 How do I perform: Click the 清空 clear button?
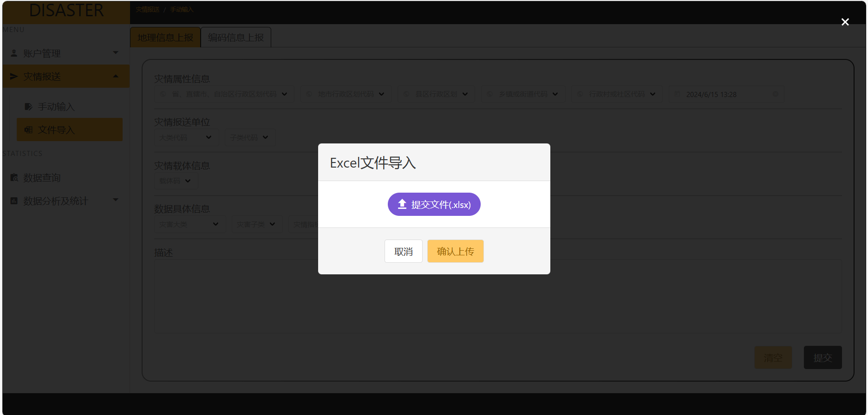pos(773,357)
